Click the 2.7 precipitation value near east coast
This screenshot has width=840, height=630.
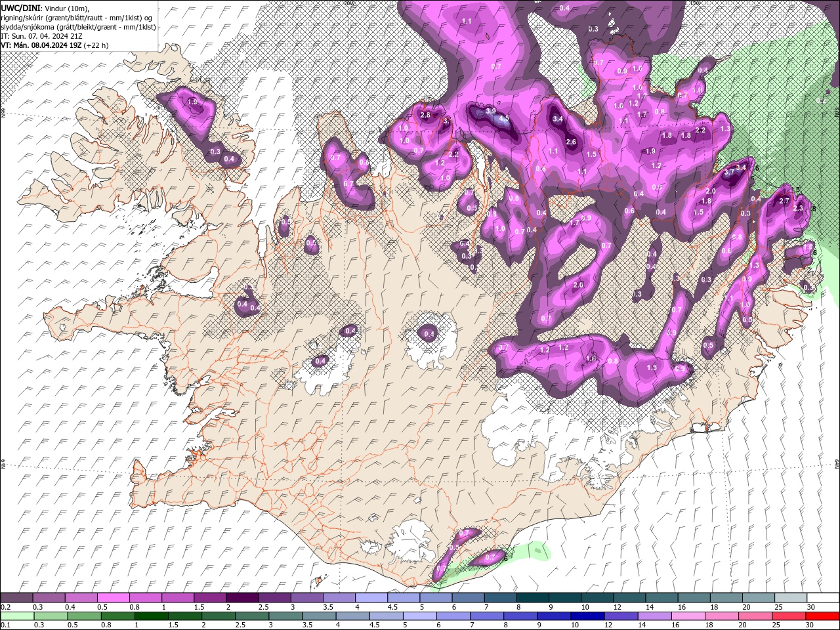click(x=784, y=201)
